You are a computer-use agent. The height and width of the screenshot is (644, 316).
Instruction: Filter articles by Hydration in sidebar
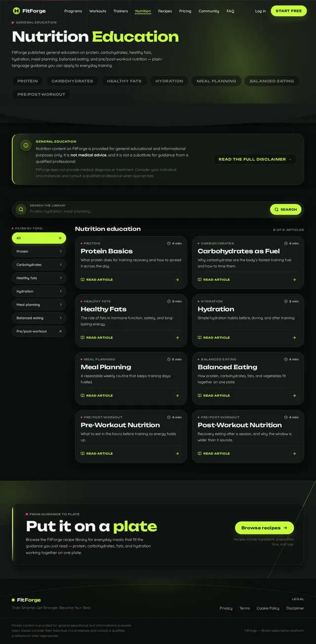tap(39, 291)
